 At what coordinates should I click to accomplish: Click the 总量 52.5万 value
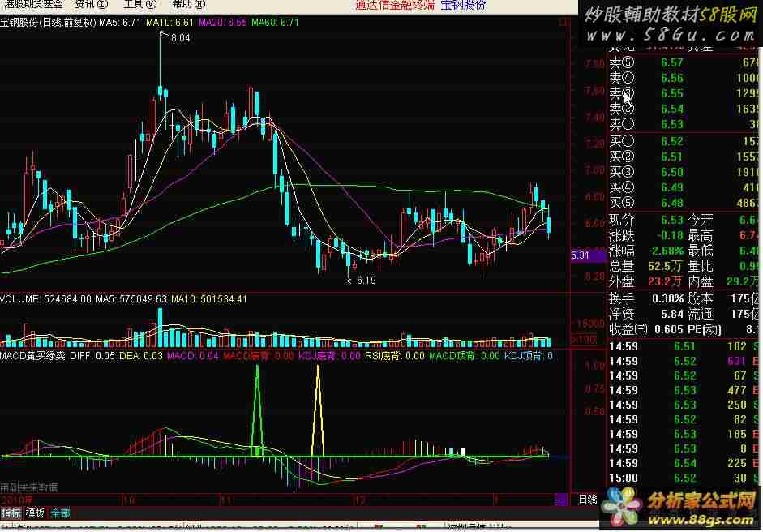[x=666, y=267]
